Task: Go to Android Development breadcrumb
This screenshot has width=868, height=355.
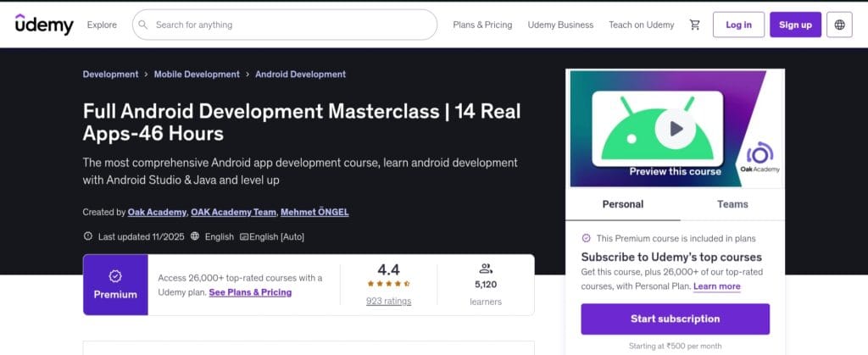Action: pos(301,74)
